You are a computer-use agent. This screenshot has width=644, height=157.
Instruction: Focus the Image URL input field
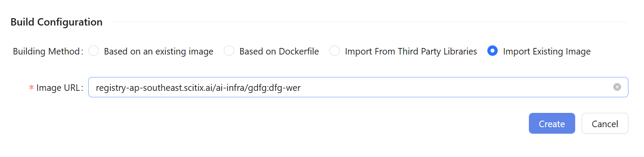tap(358, 87)
